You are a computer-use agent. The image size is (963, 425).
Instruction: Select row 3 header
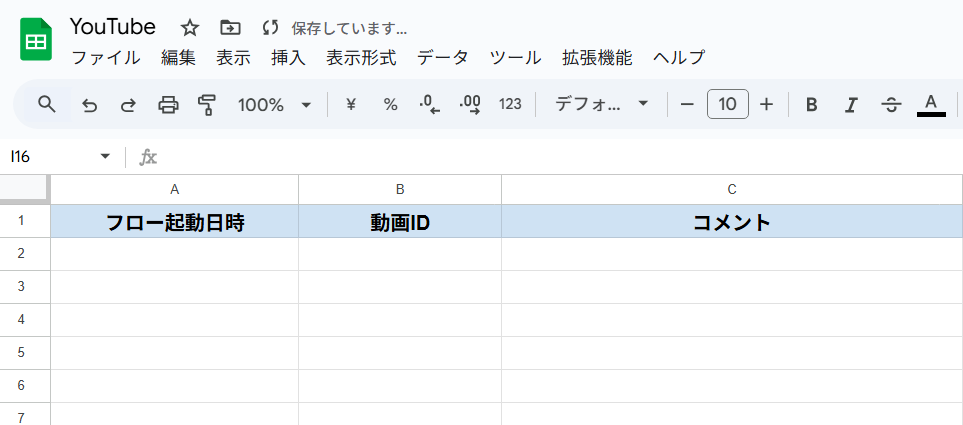(25, 287)
